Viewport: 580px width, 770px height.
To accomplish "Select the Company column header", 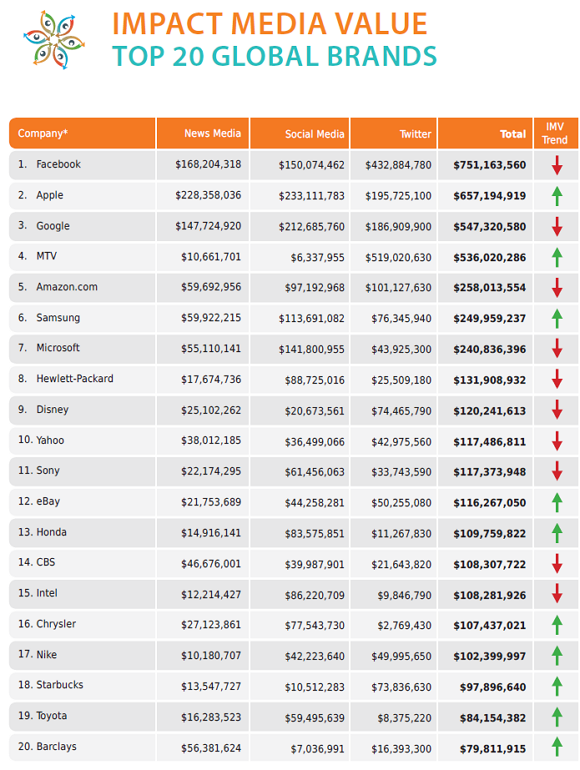I will click(82, 133).
